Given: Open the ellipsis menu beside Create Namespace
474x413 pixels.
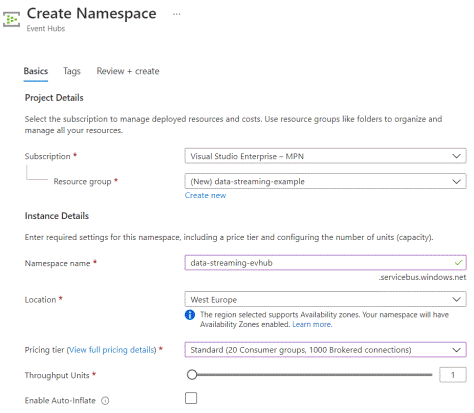Looking at the screenshot, I should [177, 14].
